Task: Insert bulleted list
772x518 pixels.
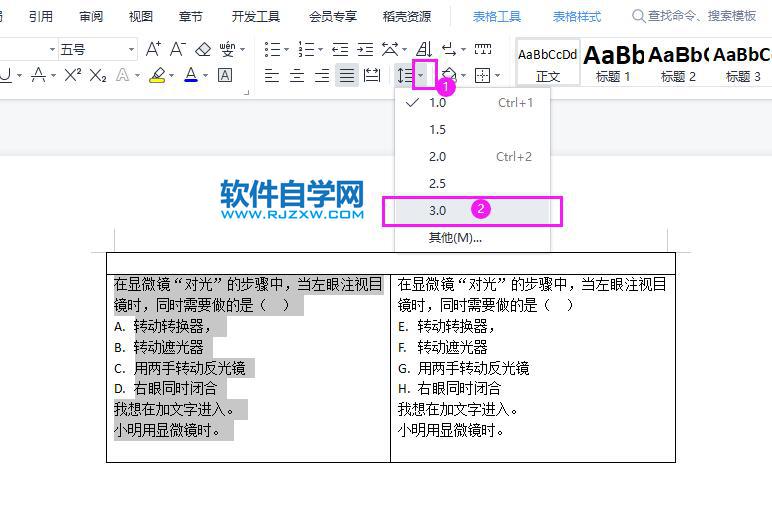Action: coord(272,49)
